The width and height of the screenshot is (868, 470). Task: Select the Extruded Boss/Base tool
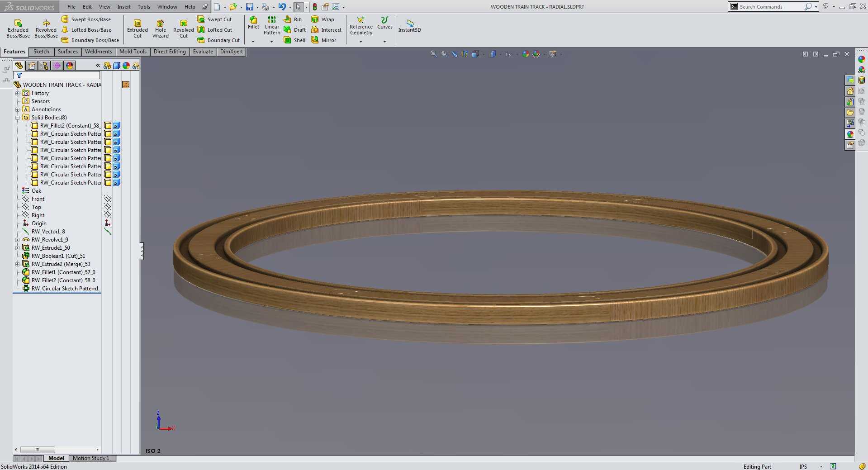18,28
